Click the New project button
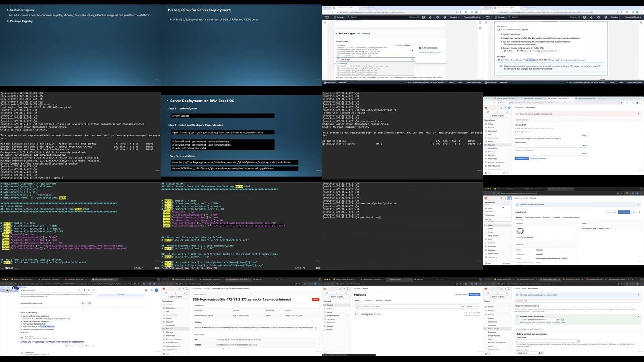This screenshot has height=362, width=644. (474, 295)
